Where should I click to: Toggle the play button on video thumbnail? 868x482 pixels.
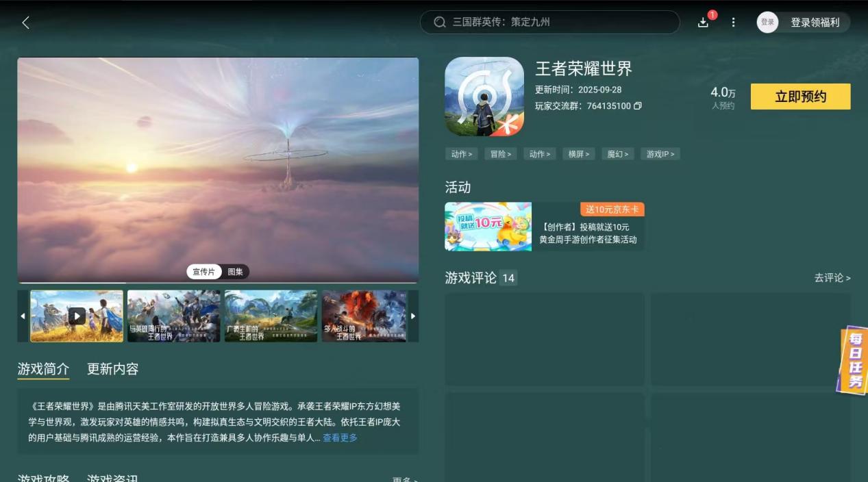[x=77, y=316]
